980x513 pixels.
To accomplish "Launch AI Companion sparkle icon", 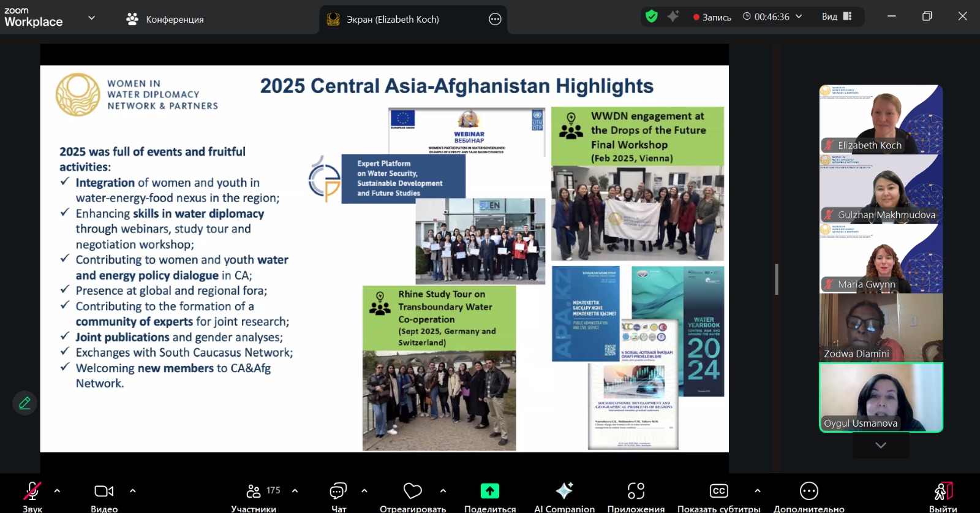I will (x=563, y=492).
